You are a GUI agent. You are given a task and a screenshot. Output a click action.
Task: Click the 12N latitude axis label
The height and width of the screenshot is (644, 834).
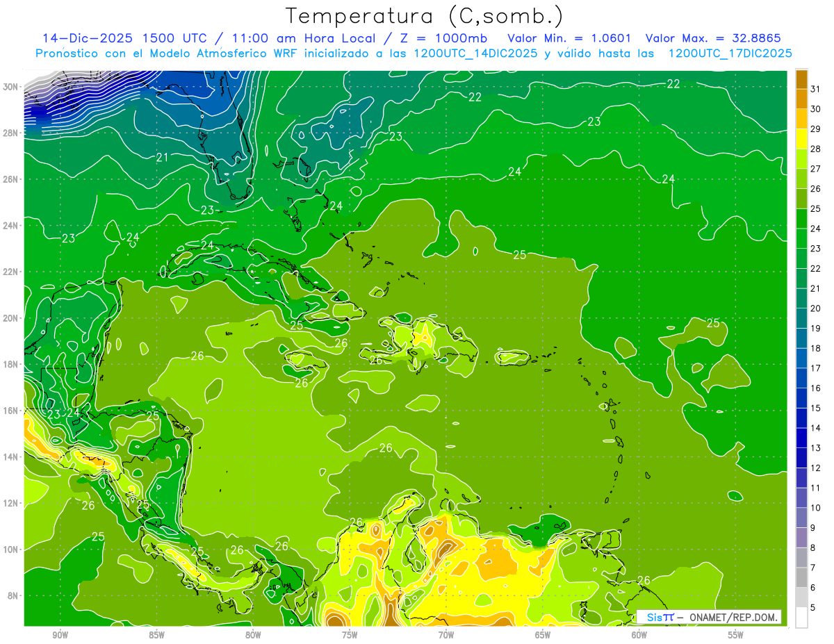[x=10, y=504]
